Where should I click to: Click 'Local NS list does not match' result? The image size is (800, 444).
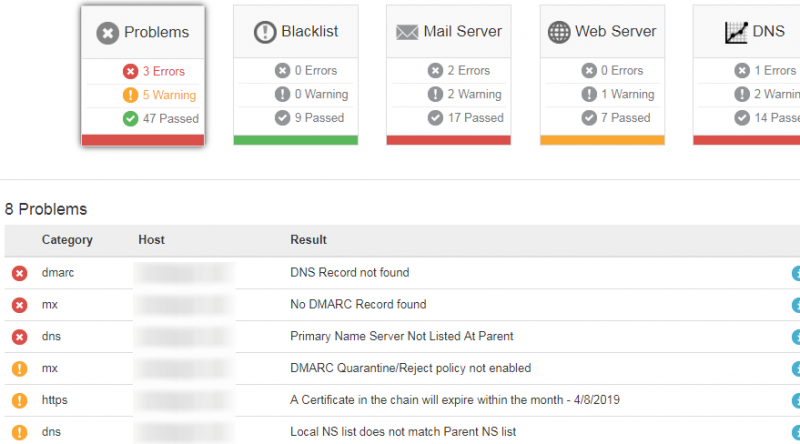(403, 432)
